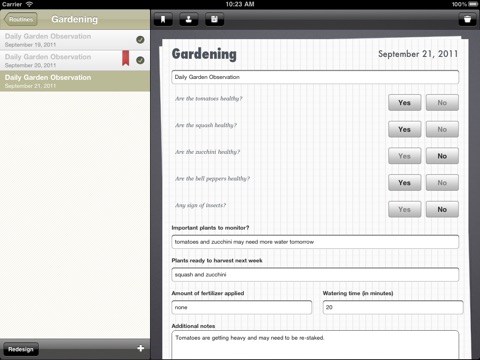
Task: Tap the 10:23 AM clock
Action: pyautogui.click(x=240, y=4)
